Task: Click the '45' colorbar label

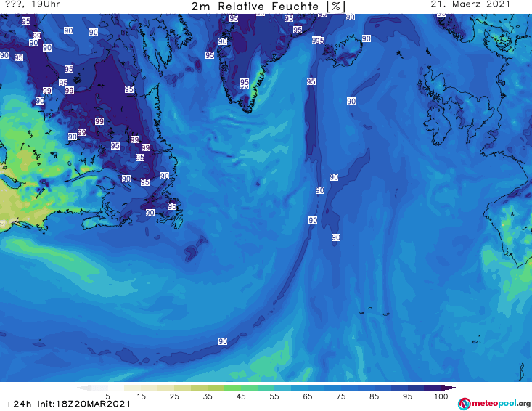Action: [240, 396]
